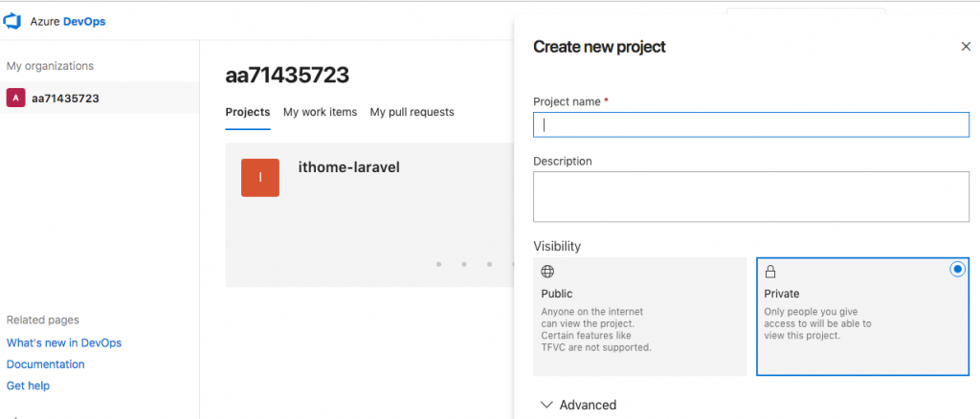Choose the Public visibility option card
Screen dimensions: 980x419
click(x=638, y=316)
